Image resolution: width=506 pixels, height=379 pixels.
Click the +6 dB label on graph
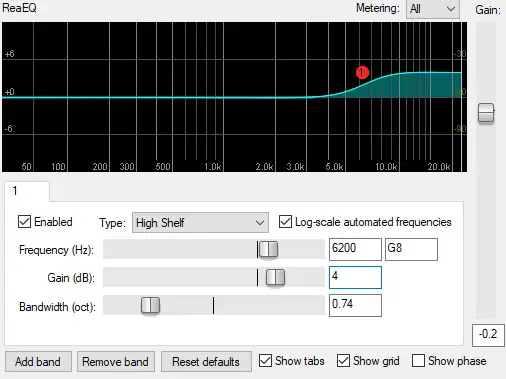tap(9, 54)
